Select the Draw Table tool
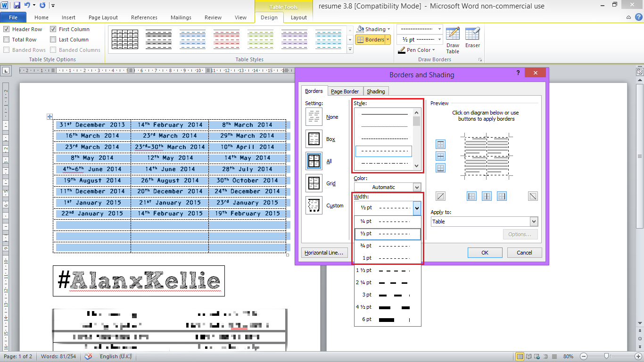This screenshot has width=644, height=362. (453, 41)
